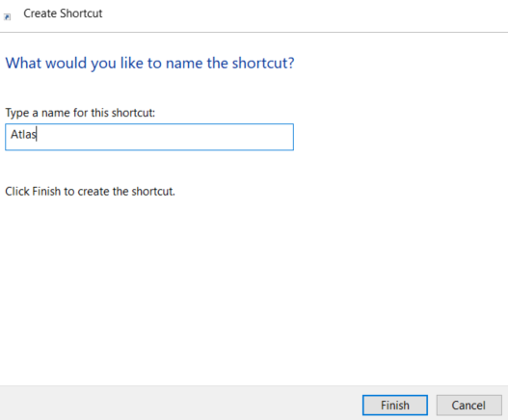The image size is (508, 420).
Task: Click the title bar area right of title
Action: 305,15
